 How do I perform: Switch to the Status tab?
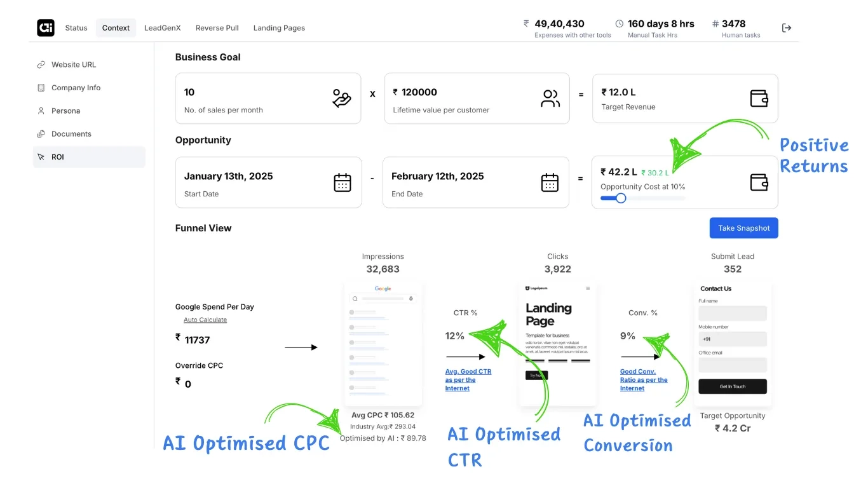tap(76, 28)
